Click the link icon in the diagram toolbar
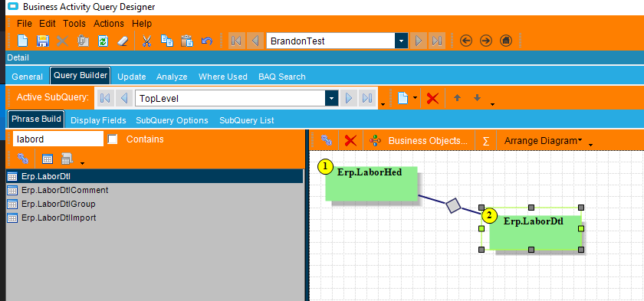Screen dimensions: 644x301 tap(326, 140)
